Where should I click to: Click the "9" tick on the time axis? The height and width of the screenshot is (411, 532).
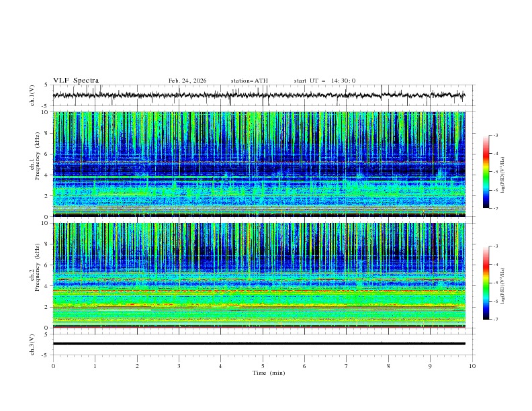pos(430,366)
